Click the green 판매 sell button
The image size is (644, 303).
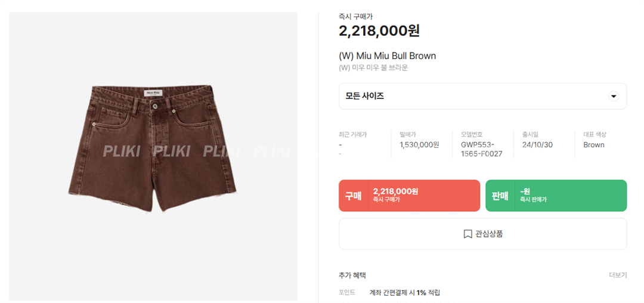click(556, 196)
